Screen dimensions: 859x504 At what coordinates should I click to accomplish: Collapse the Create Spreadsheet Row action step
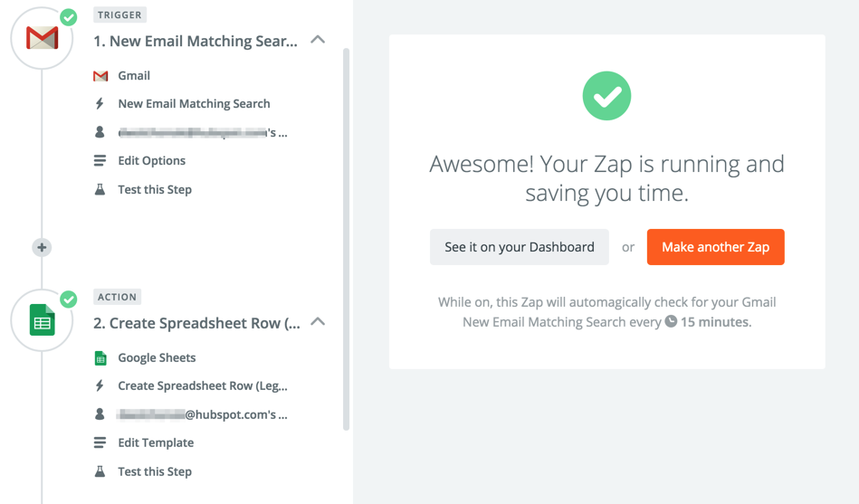tap(318, 323)
